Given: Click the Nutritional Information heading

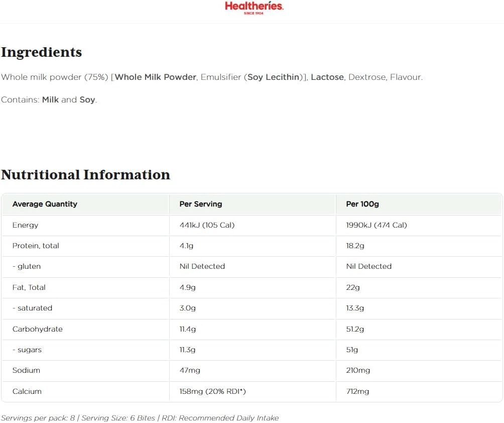Looking at the screenshot, I should point(85,175).
